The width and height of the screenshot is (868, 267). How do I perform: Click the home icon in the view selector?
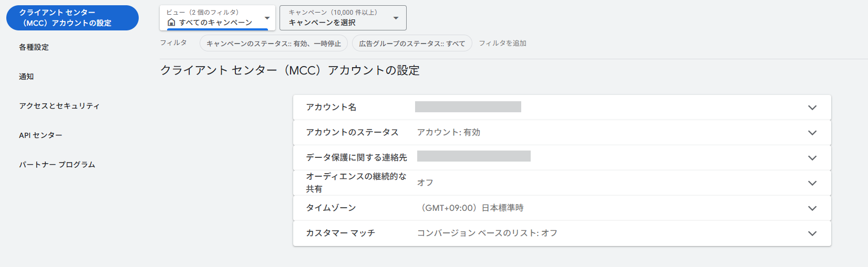coord(171,22)
